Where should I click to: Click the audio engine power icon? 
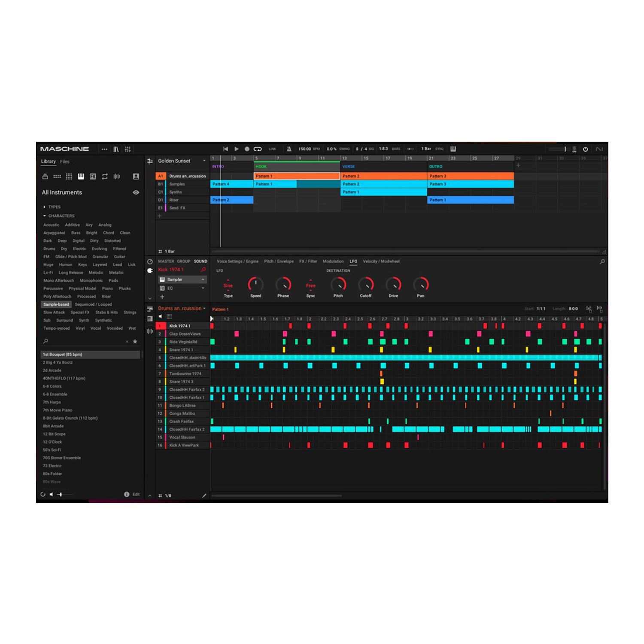[x=585, y=149]
